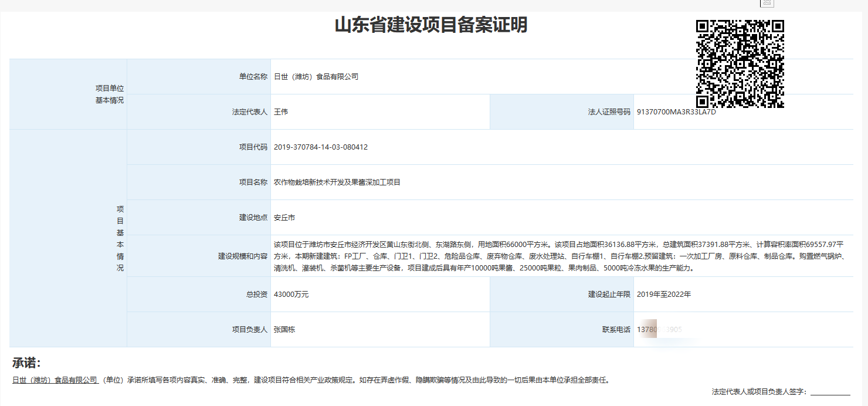The image size is (868, 406).
Task: Select the '安丘市' value beside 建设地点
Action: (x=284, y=217)
